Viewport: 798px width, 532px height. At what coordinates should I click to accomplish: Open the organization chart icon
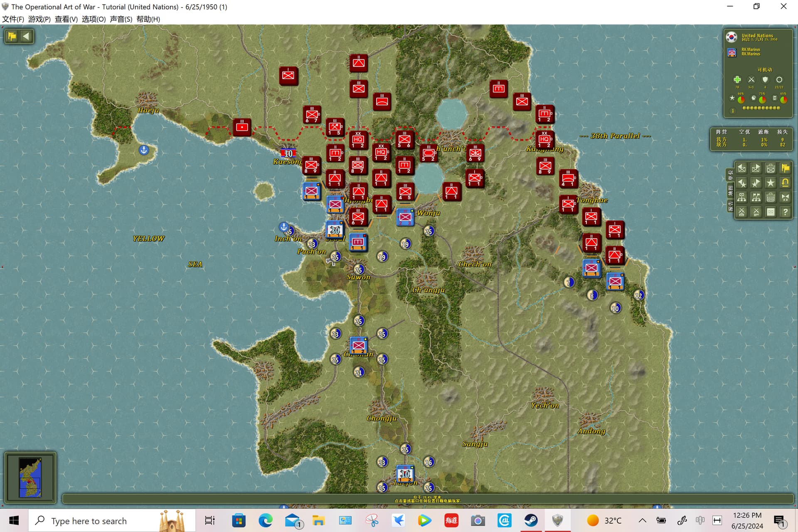coord(741,197)
